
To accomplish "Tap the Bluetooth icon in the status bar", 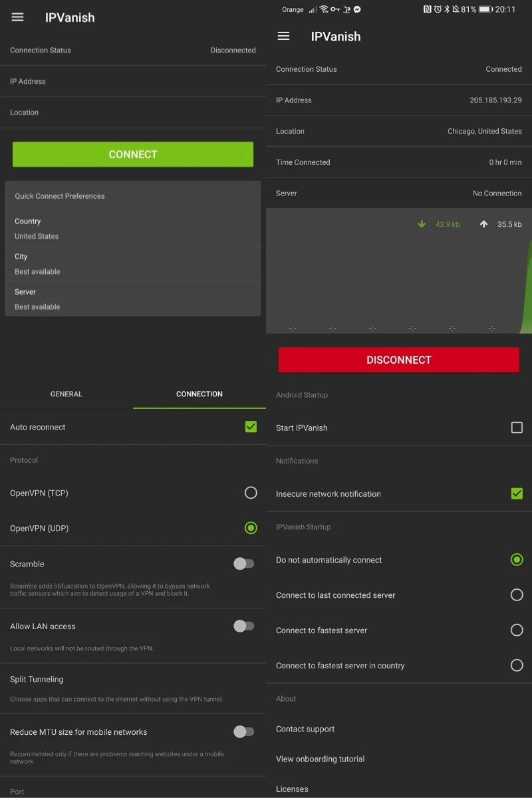I will point(446,9).
